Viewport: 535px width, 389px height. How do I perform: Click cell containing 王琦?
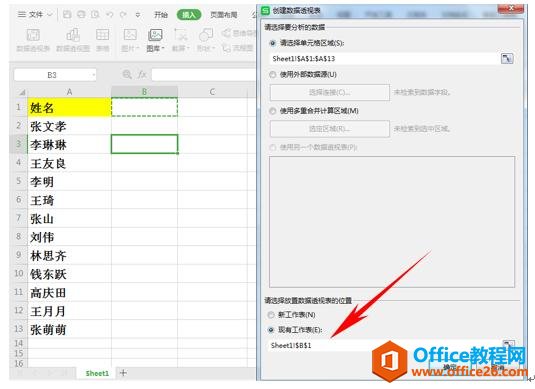pos(69,200)
